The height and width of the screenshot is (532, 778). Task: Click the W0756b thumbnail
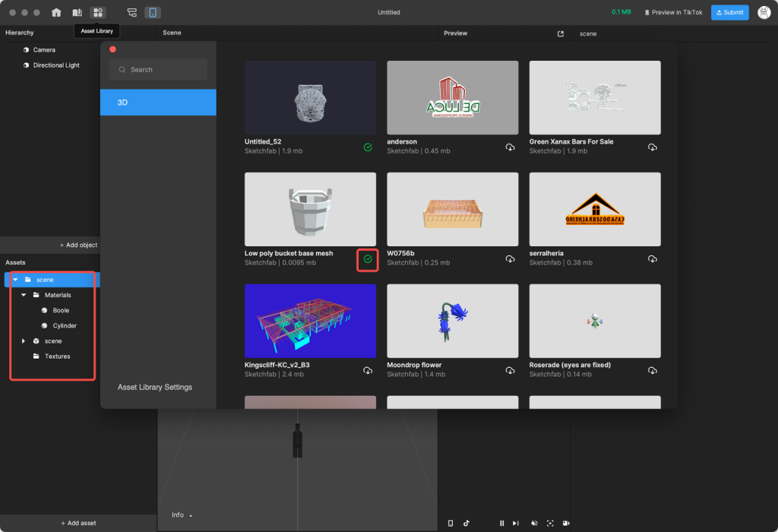click(x=453, y=210)
